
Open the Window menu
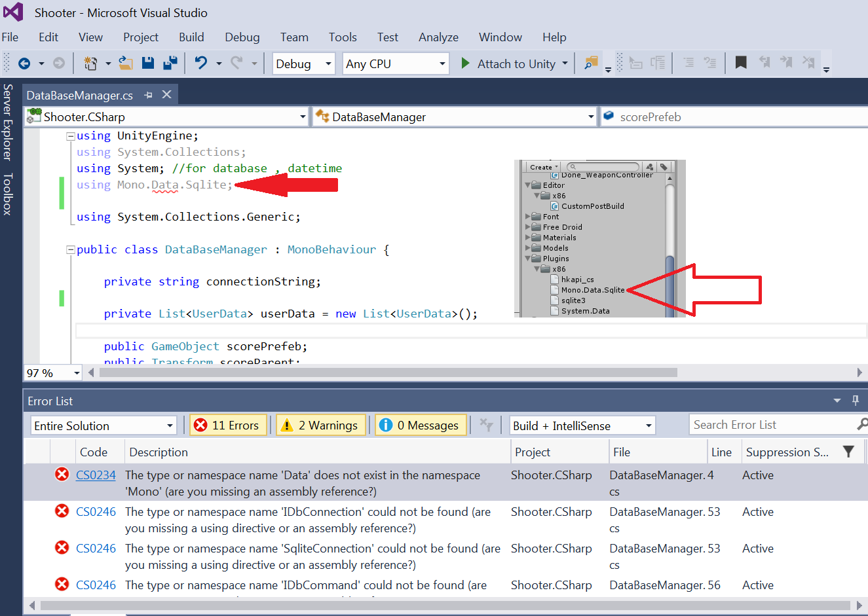click(x=500, y=37)
